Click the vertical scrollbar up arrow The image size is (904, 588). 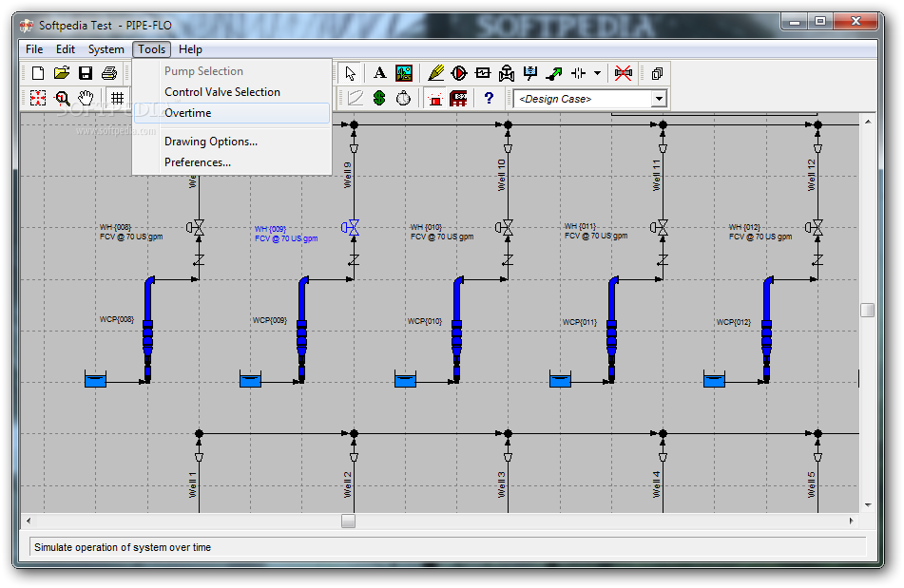pos(868,123)
